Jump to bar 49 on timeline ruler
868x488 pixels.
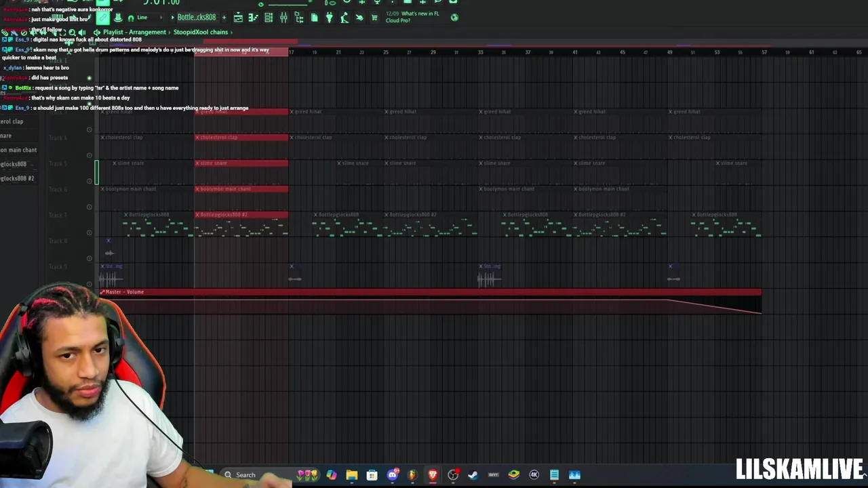[670, 52]
